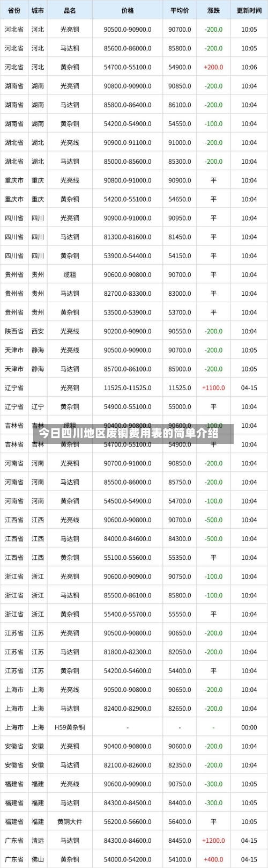Select price cell 81800.0-82300.0
The image size is (268, 868).
128,652
